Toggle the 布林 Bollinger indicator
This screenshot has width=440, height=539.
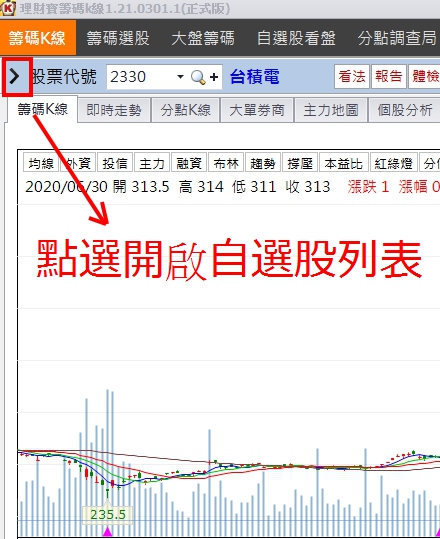[x=226, y=162]
